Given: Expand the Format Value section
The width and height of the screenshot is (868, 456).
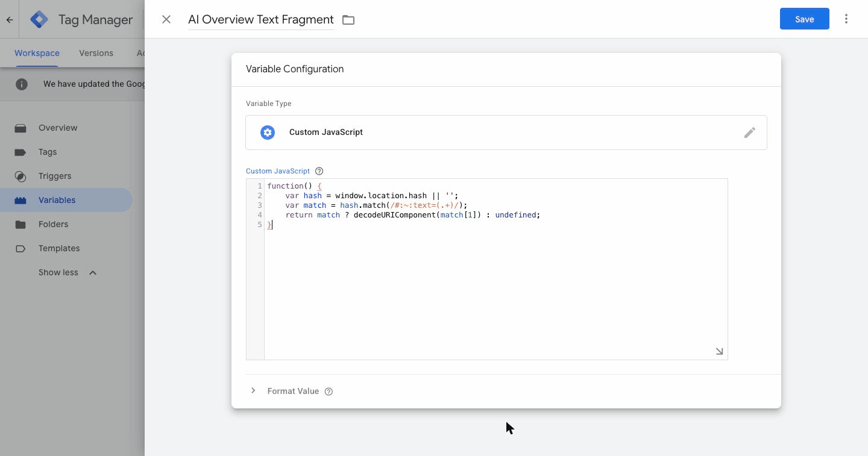Looking at the screenshot, I should tap(253, 391).
